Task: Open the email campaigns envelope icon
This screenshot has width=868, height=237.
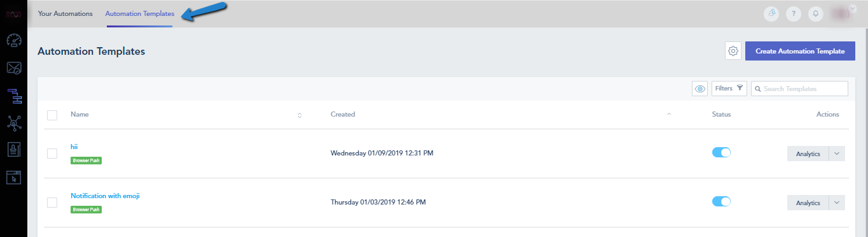Action: coord(13,68)
